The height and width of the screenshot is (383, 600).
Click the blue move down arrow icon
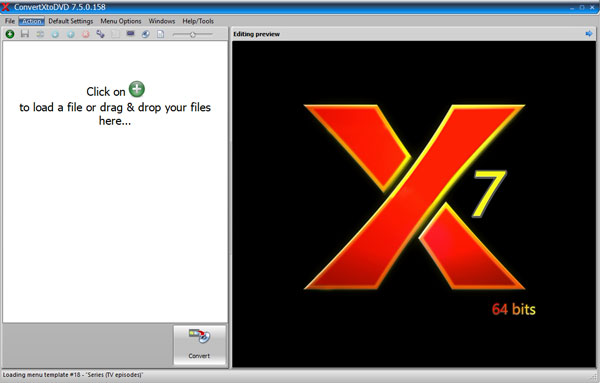coord(55,34)
